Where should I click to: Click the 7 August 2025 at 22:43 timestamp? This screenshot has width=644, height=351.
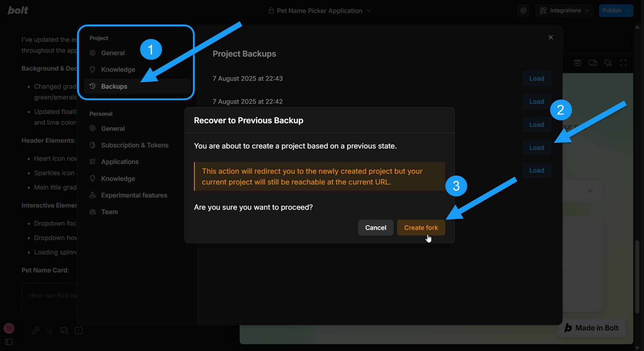tap(248, 79)
